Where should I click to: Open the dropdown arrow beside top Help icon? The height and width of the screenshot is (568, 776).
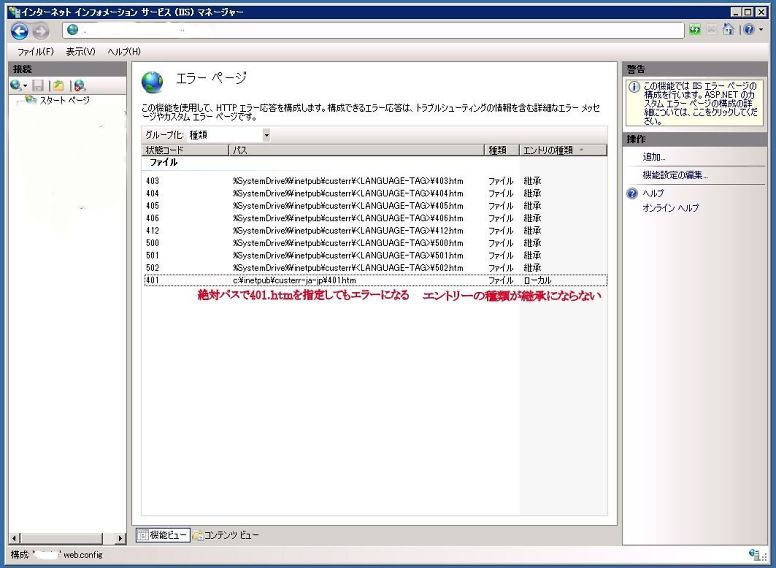[x=761, y=30]
